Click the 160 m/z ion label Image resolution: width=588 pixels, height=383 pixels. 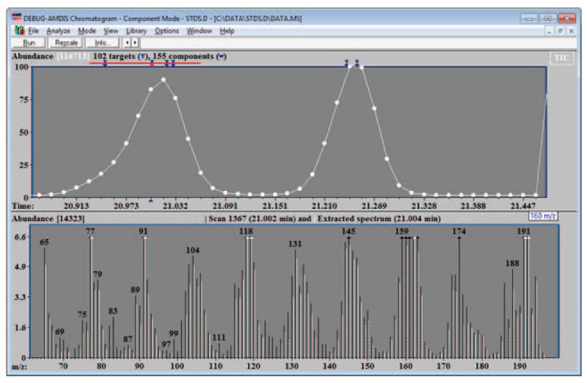[x=542, y=216]
